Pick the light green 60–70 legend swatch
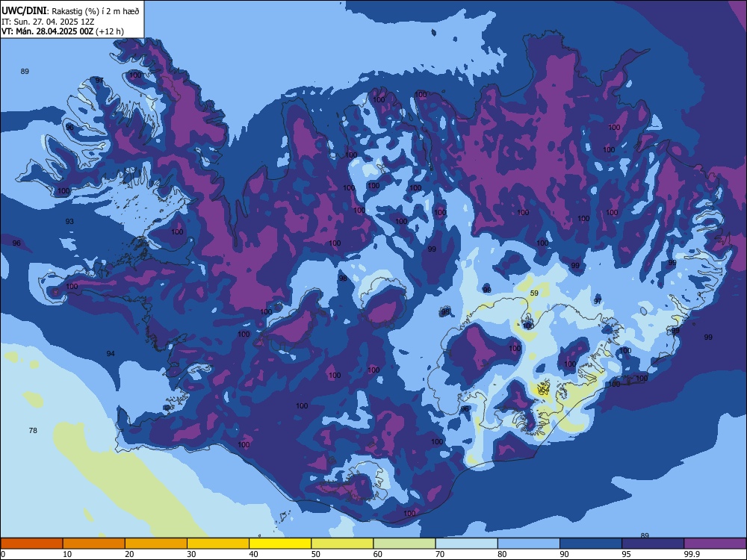Viewport: 747px width, 560px height. 404,544
